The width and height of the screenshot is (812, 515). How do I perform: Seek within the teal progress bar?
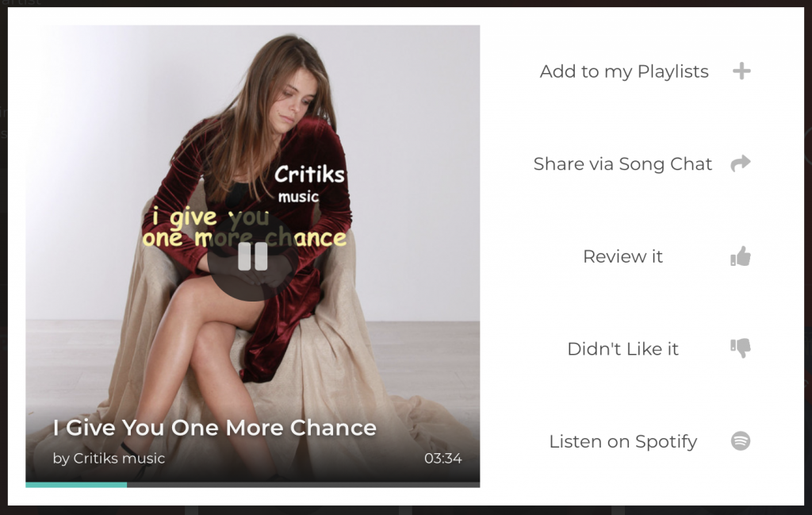tap(76, 485)
